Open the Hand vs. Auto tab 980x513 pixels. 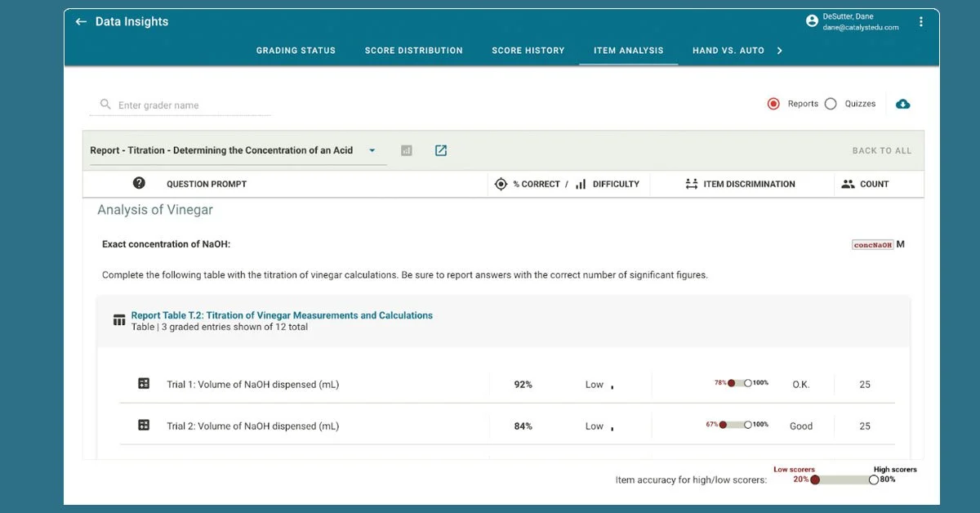click(729, 51)
